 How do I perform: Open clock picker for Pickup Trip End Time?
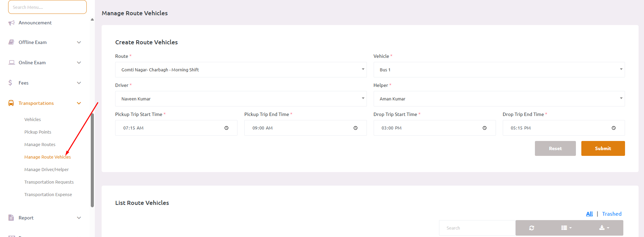(355, 128)
